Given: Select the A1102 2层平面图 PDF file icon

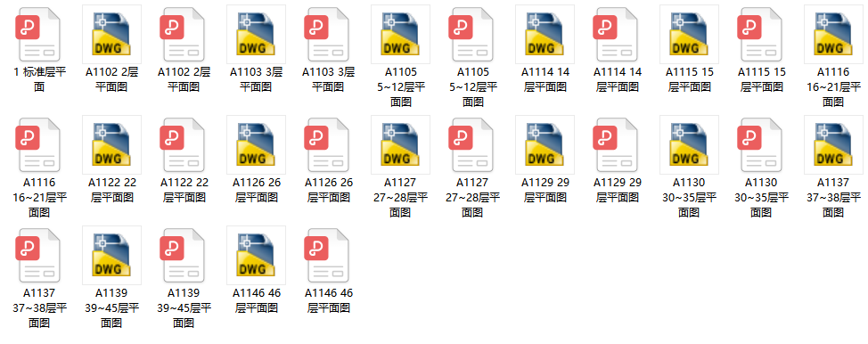Looking at the screenshot, I should click(x=184, y=35).
